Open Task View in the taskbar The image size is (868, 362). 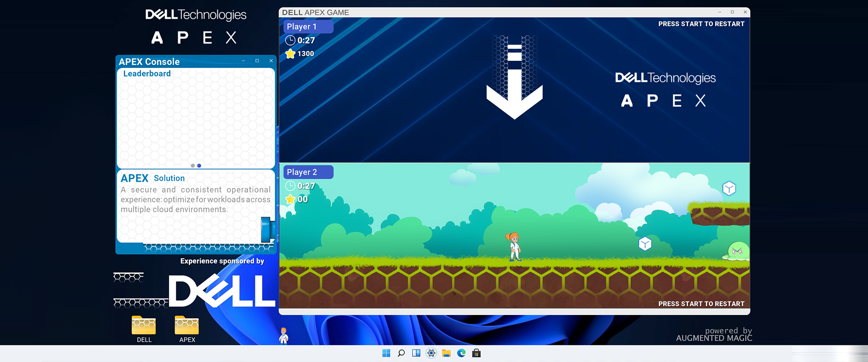pyautogui.click(x=416, y=353)
